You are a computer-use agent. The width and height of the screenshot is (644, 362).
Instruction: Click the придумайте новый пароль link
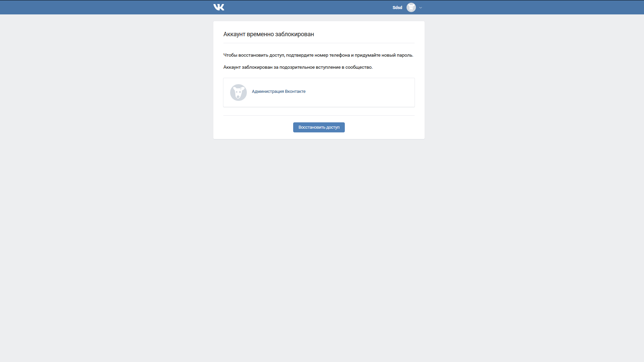tap(383, 55)
